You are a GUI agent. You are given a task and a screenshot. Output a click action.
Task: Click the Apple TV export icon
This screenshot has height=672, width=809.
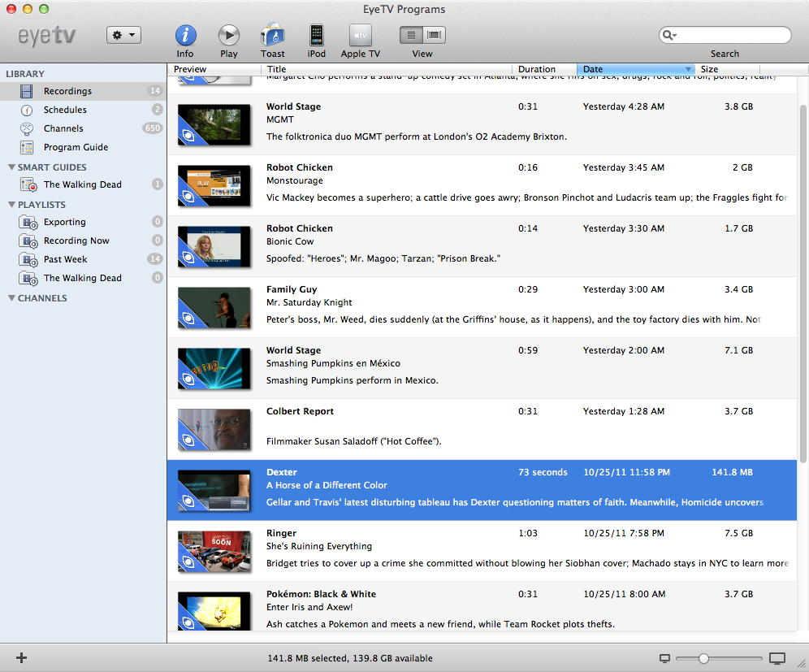click(360, 36)
